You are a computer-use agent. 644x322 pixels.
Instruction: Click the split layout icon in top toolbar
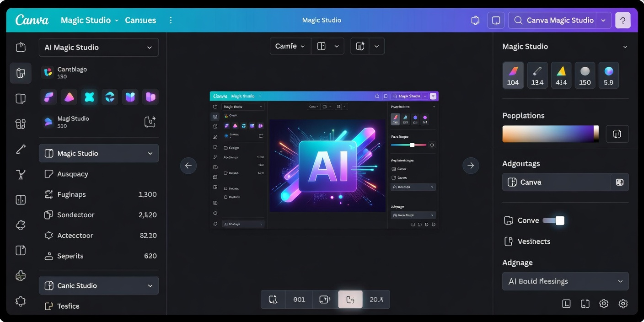point(322,46)
